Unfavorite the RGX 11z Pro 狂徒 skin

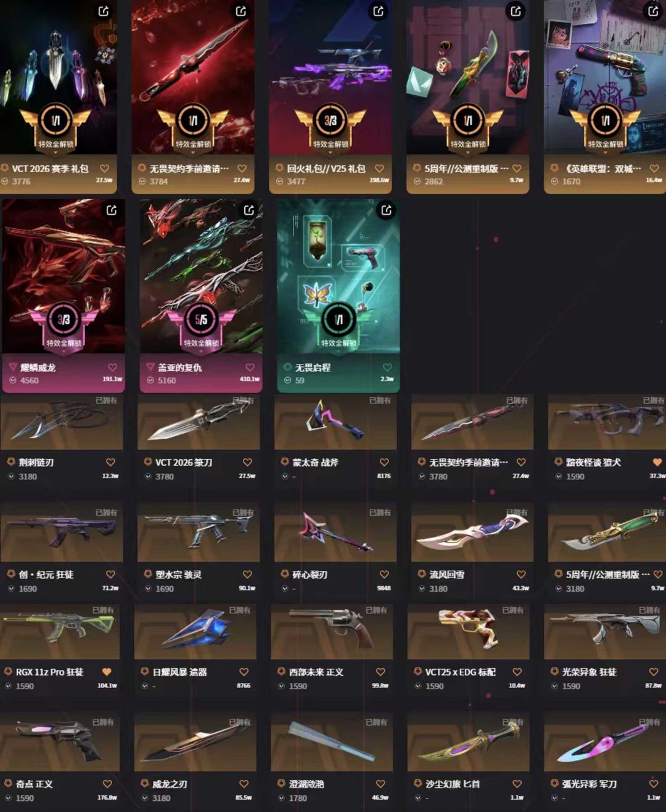pos(107,672)
